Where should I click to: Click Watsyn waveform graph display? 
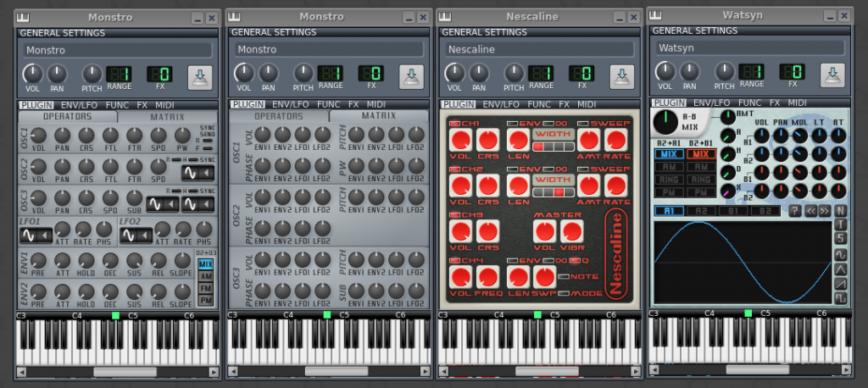click(743, 263)
